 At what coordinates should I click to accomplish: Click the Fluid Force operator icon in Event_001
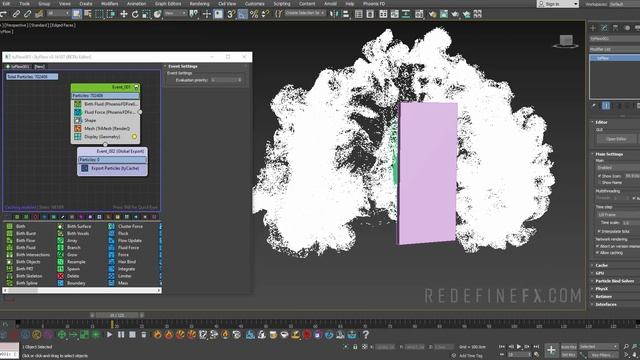[x=78, y=112]
